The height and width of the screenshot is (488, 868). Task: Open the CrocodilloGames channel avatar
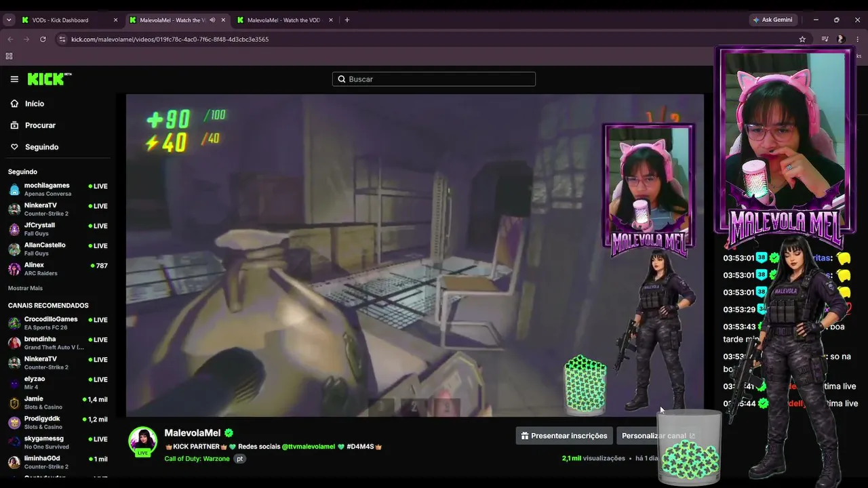pos(14,323)
